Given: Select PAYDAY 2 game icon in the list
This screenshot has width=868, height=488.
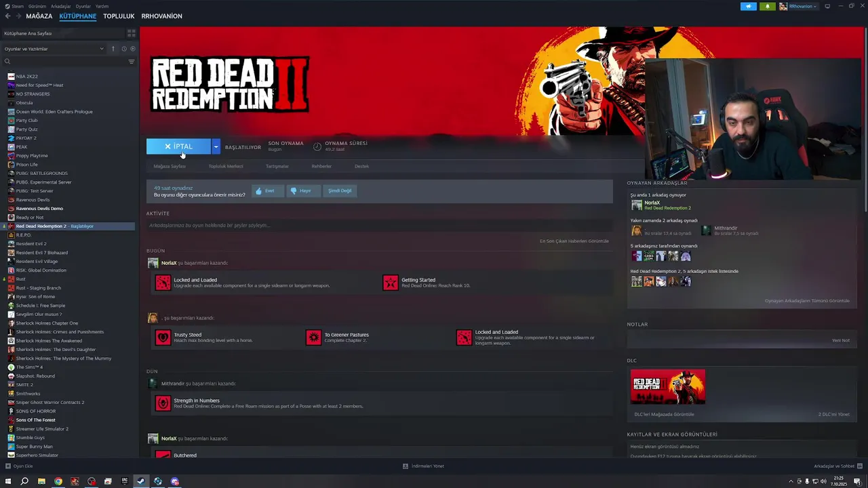Looking at the screenshot, I should (11, 138).
